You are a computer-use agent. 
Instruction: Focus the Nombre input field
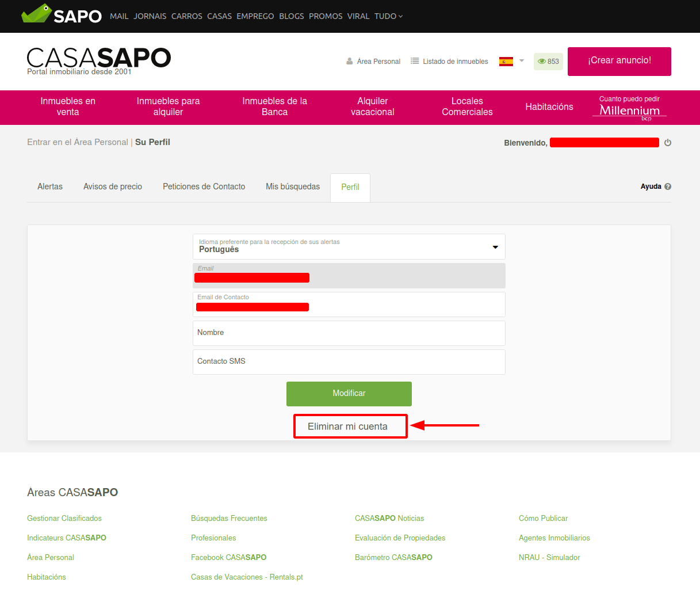click(x=349, y=333)
